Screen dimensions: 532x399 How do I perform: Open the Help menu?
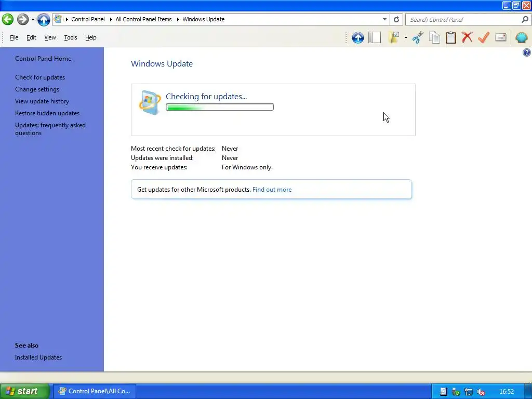tap(90, 37)
